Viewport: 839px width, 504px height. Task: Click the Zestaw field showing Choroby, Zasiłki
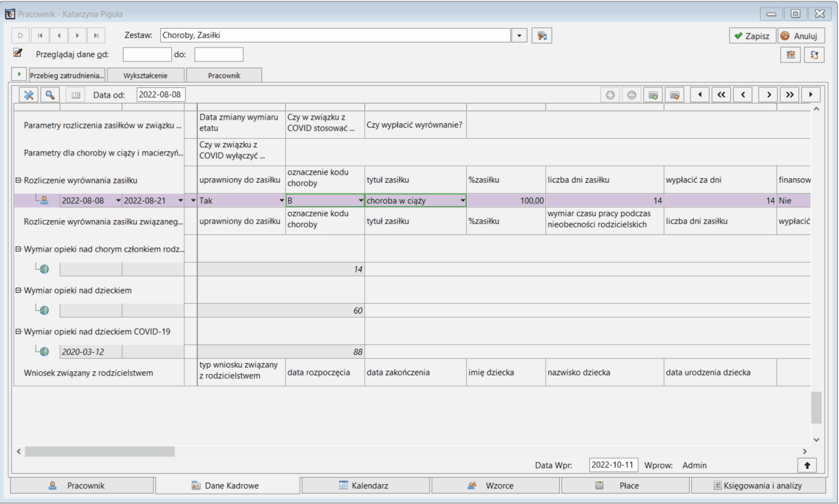click(x=336, y=35)
